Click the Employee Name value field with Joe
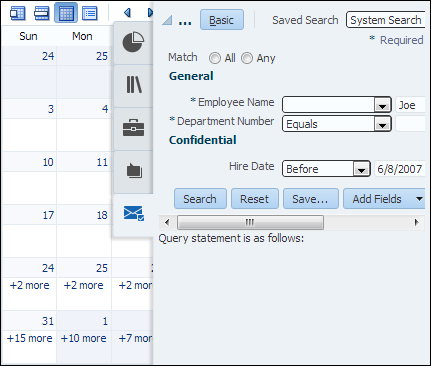 point(410,105)
